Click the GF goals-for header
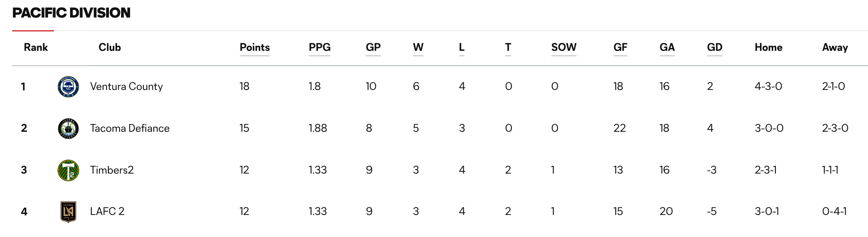Image resolution: width=868 pixels, height=237 pixels. point(620,47)
